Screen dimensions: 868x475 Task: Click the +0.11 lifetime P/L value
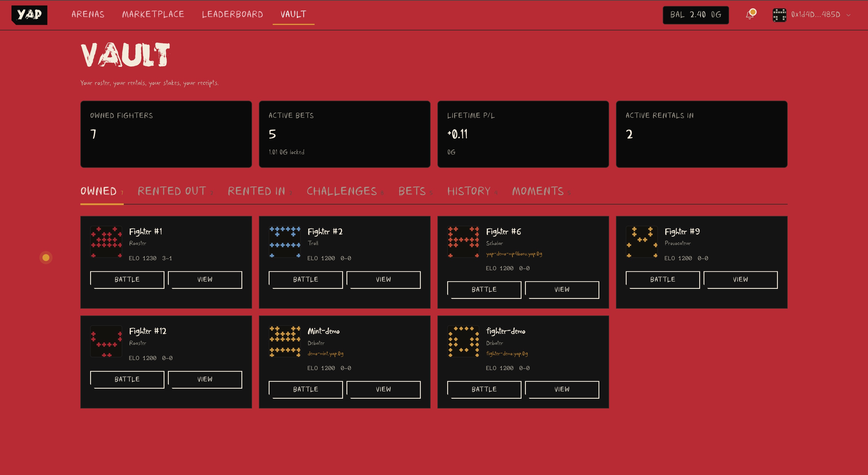458,134
